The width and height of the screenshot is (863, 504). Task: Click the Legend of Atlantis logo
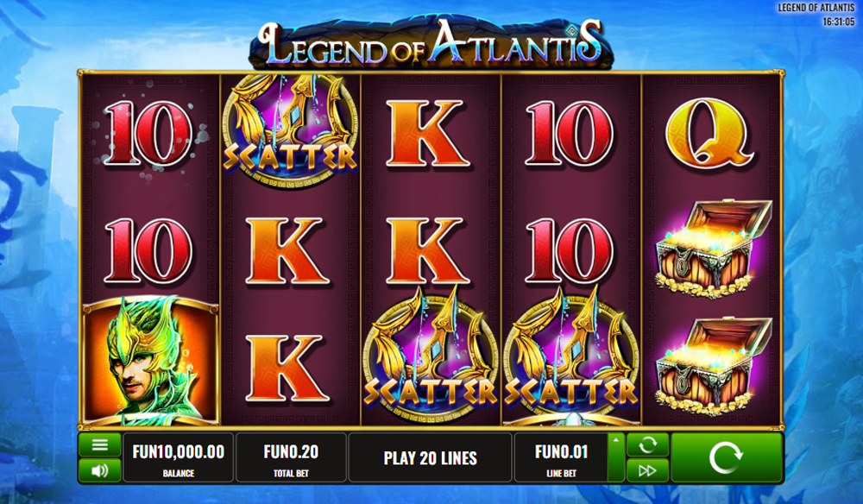click(x=431, y=43)
